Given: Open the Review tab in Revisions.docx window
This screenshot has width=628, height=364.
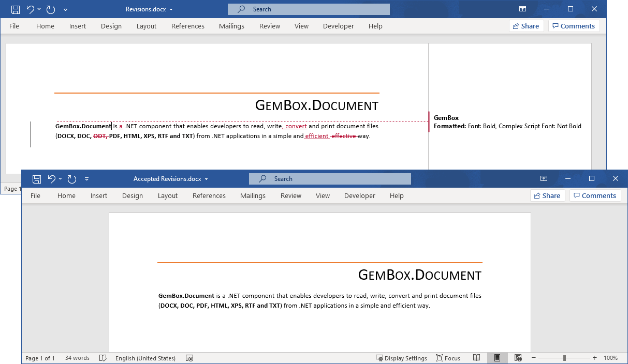Looking at the screenshot, I should click(x=269, y=26).
